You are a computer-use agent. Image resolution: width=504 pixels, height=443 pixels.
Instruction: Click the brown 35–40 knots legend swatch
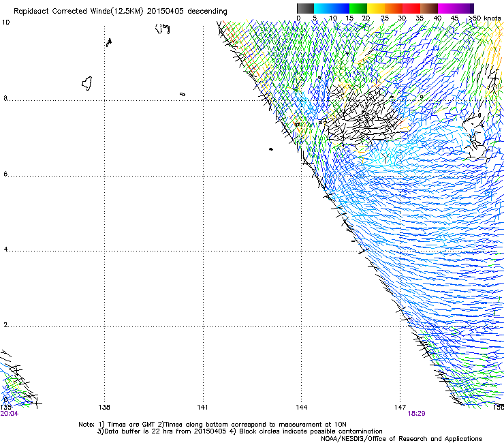[429, 8]
